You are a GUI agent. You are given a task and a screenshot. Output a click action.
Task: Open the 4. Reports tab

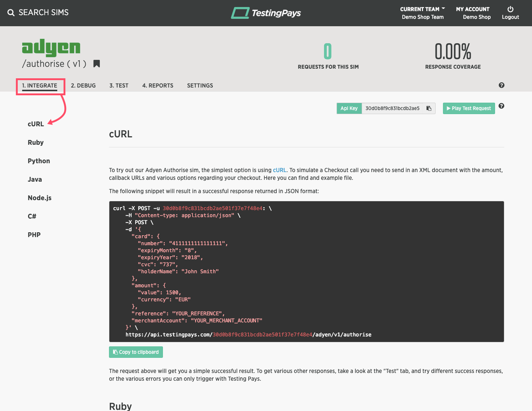coord(158,86)
